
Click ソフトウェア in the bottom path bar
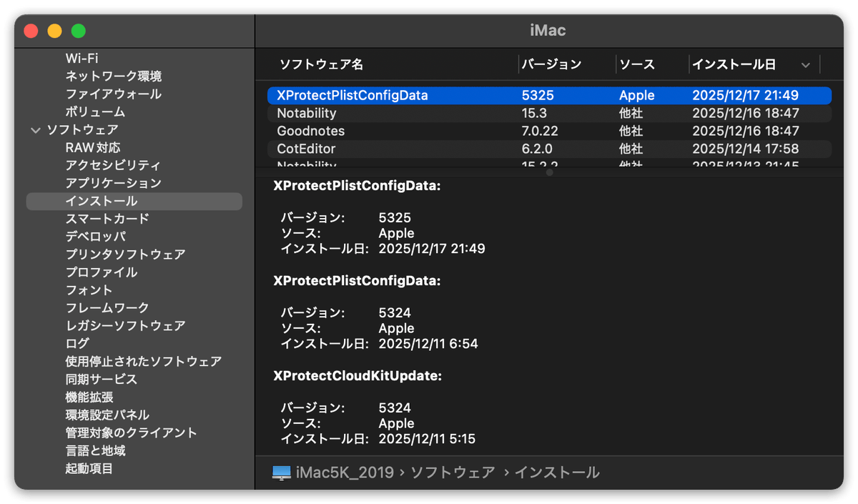coord(453,473)
